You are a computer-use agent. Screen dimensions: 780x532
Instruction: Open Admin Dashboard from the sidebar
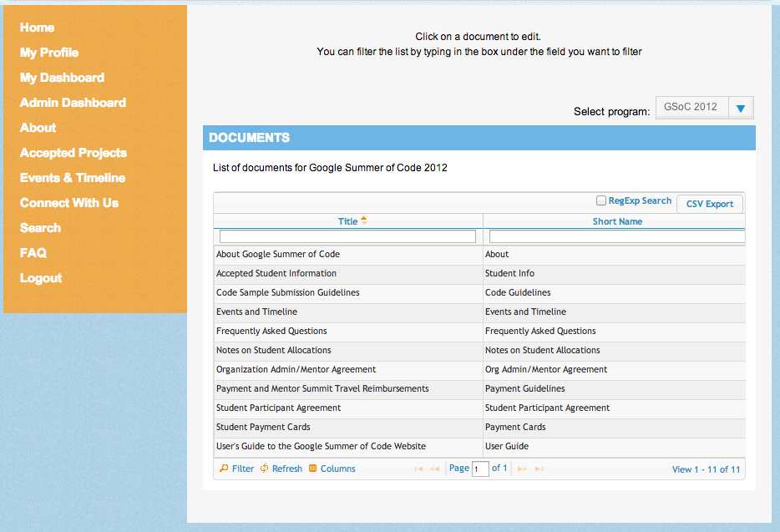[73, 103]
